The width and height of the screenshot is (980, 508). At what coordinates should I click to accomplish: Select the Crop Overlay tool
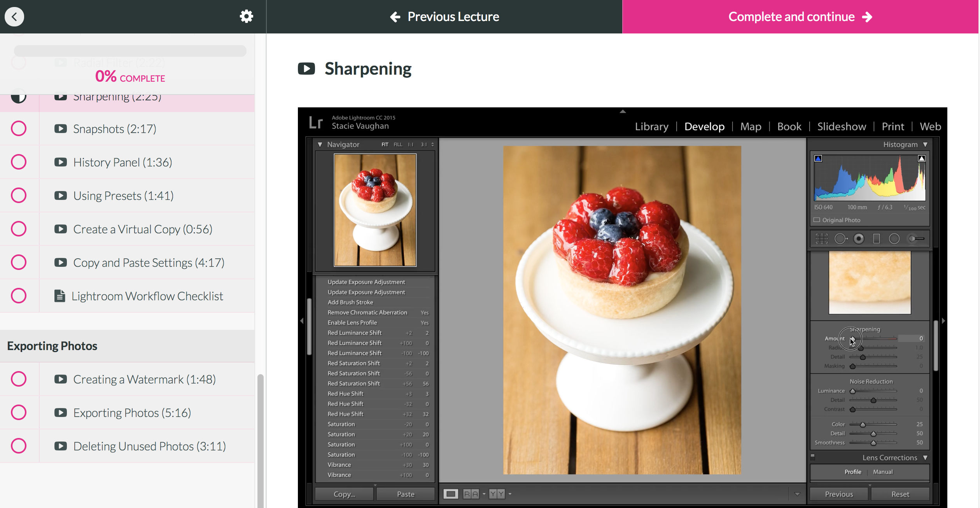(x=821, y=238)
